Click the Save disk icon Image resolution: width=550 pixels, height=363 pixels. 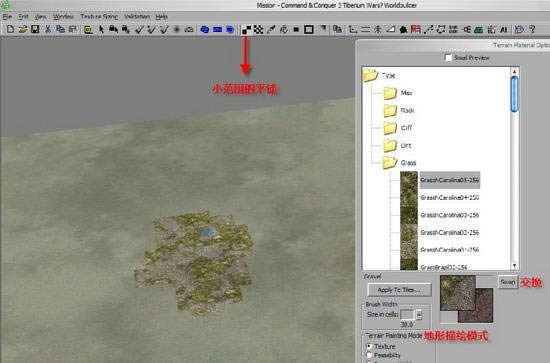pos(35,29)
